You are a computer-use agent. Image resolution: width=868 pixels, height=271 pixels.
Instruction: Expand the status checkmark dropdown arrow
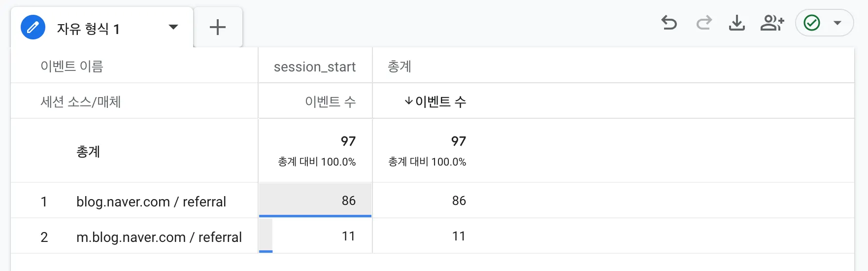[x=837, y=23]
